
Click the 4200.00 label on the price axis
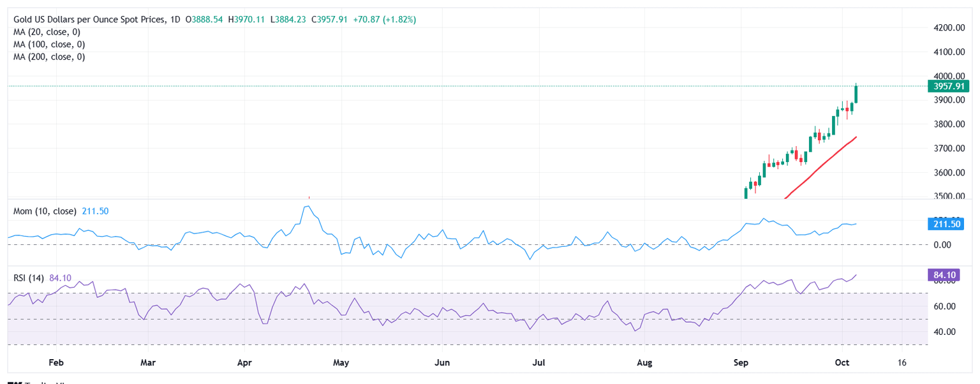[946, 27]
